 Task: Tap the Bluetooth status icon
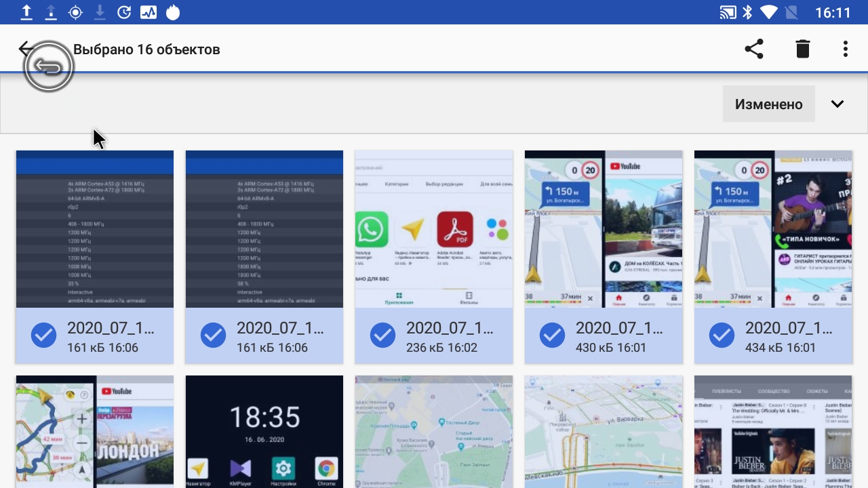[748, 12]
